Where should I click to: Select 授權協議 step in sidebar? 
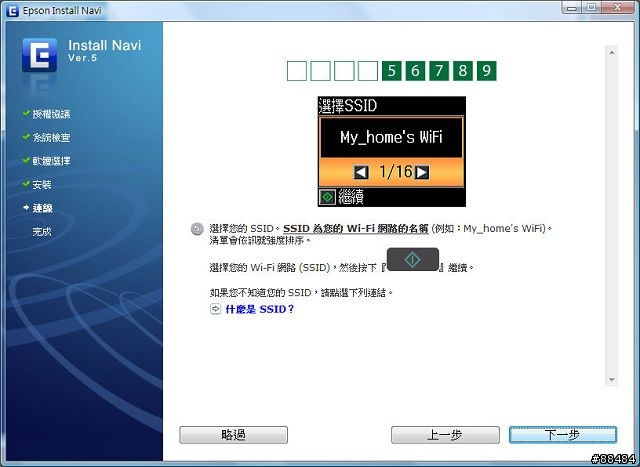(51, 114)
